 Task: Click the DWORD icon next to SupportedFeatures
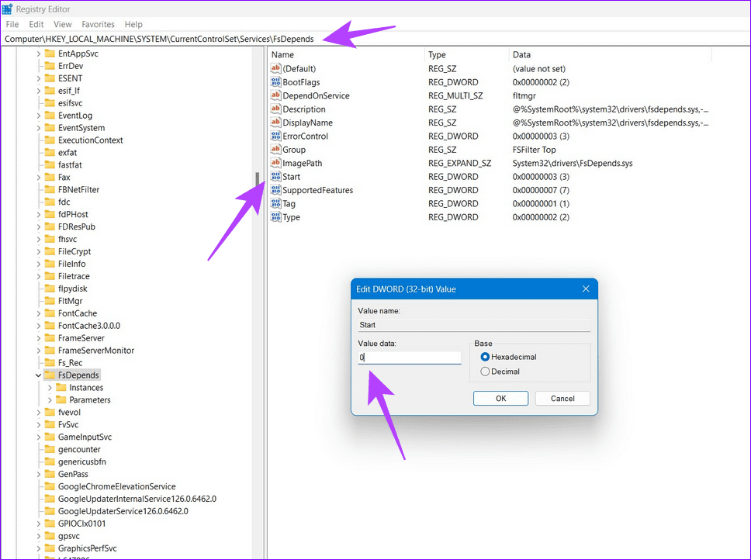tap(275, 189)
